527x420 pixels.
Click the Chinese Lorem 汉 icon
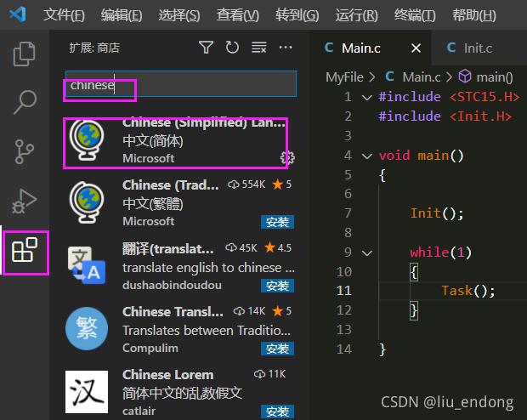pyautogui.click(x=87, y=392)
